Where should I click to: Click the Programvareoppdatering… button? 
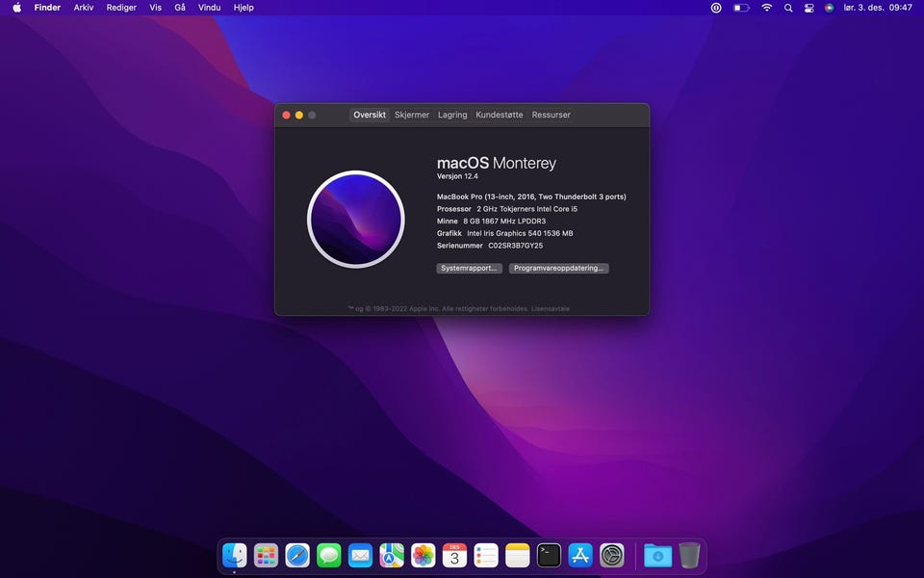click(559, 269)
